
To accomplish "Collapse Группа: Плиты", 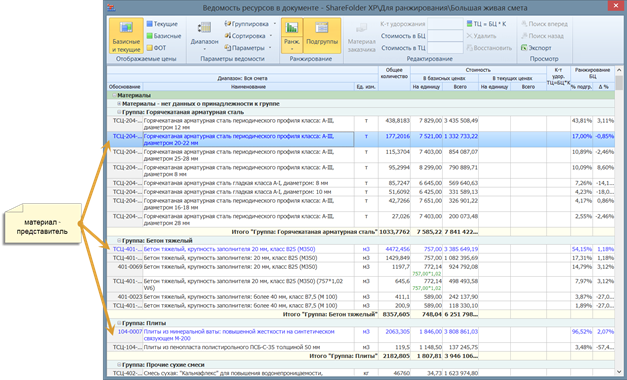I will tap(119, 323).
